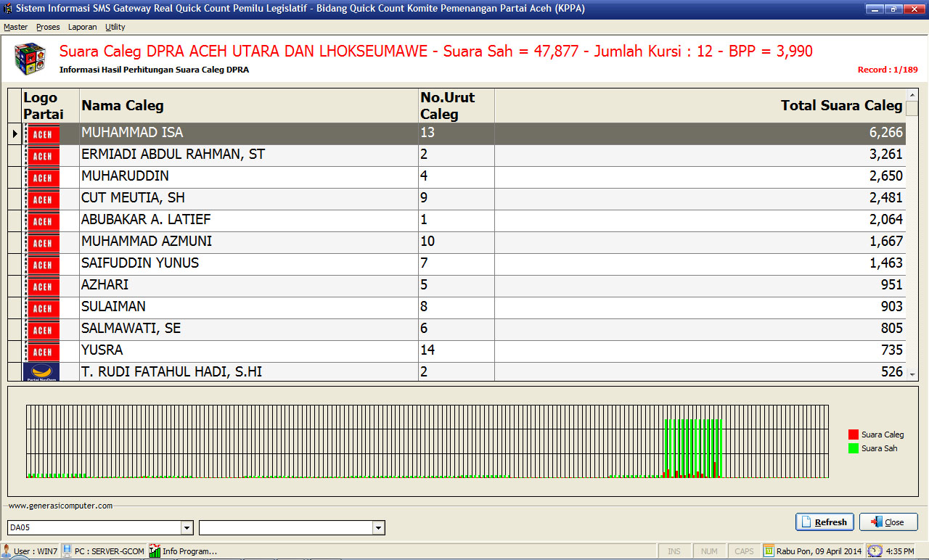
Task: Click the Partai NasDem logo in last row
Action: [x=42, y=372]
